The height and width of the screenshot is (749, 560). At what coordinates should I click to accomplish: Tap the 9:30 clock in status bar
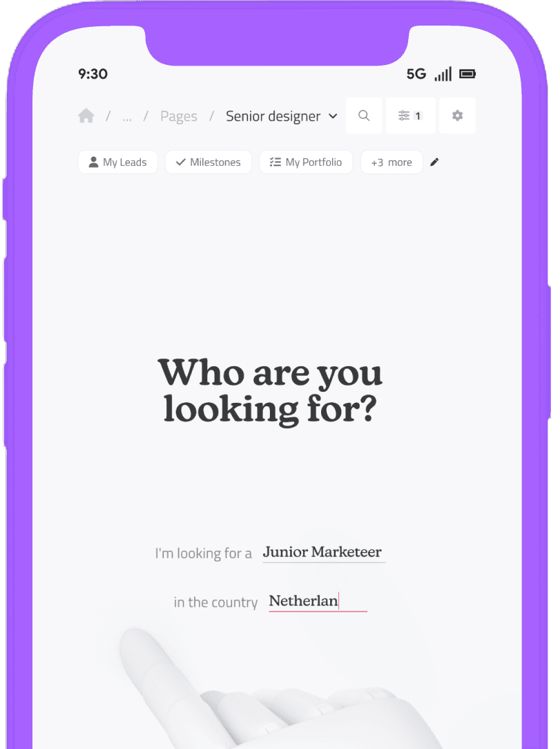[93, 74]
